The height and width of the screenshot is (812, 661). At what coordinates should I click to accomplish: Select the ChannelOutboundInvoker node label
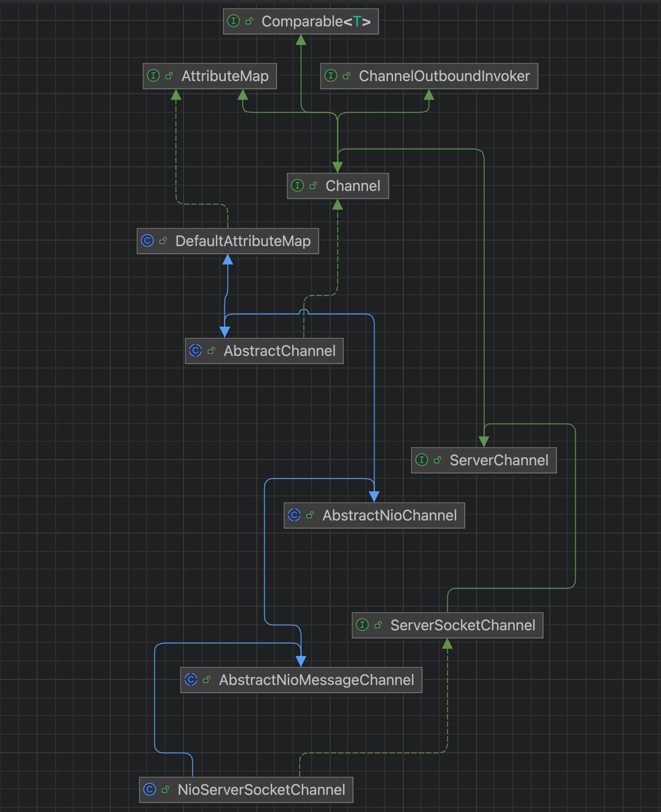click(444, 76)
